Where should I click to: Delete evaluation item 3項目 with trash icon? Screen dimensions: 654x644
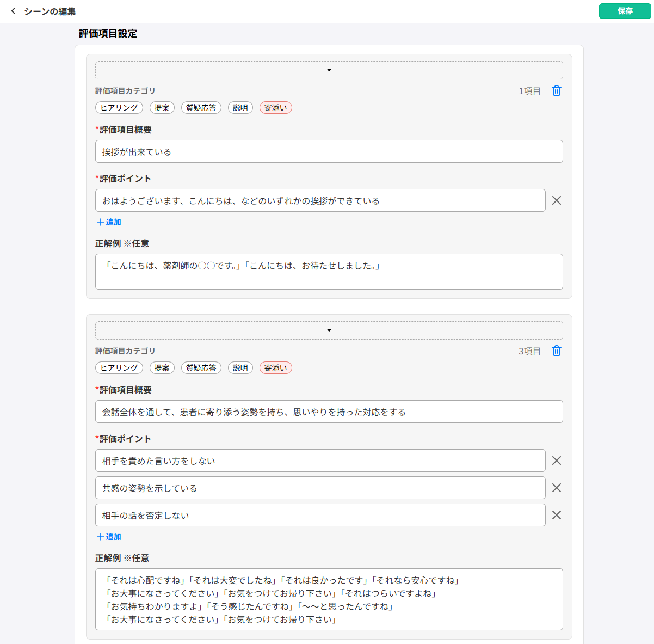[556, 351]
